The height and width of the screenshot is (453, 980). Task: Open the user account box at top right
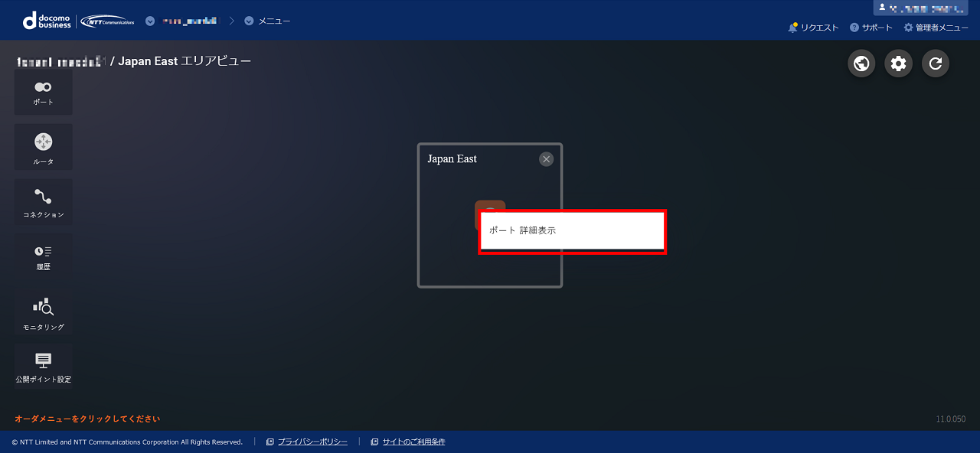pos(924,8)
